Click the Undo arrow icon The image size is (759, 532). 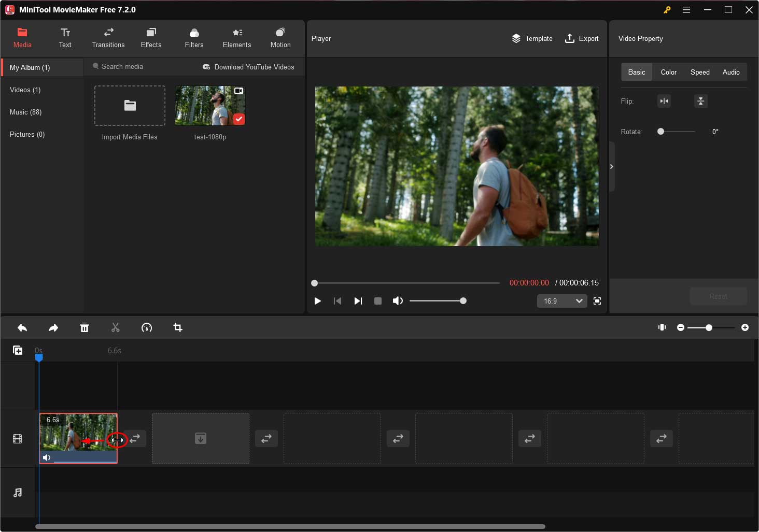(x=22, y=327)
